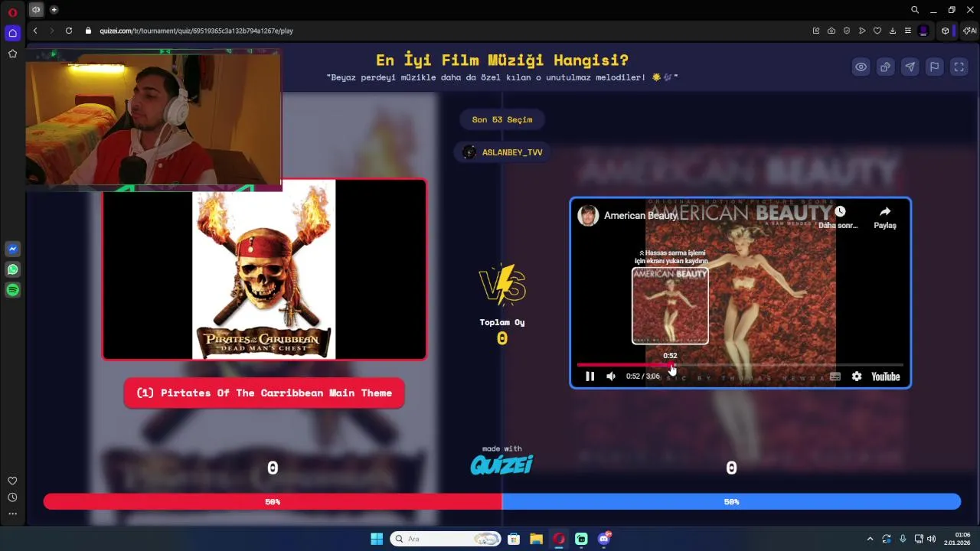Open the American Beauty channel avatar

click(x=588, y=215)
